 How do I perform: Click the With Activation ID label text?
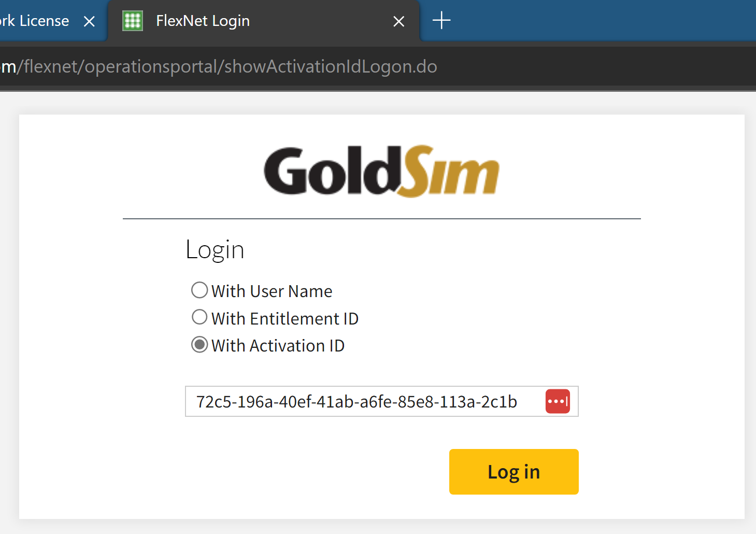click(x=278, y=346)
